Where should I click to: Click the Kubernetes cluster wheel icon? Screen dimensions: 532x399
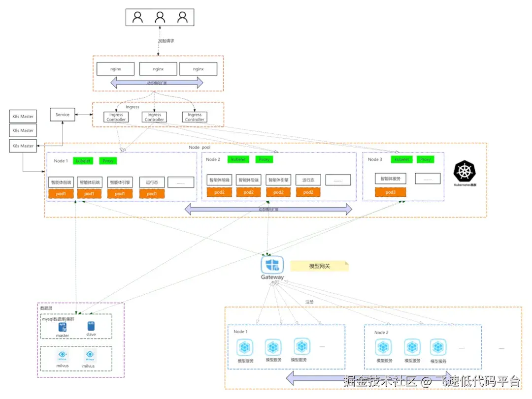[465, 172]
